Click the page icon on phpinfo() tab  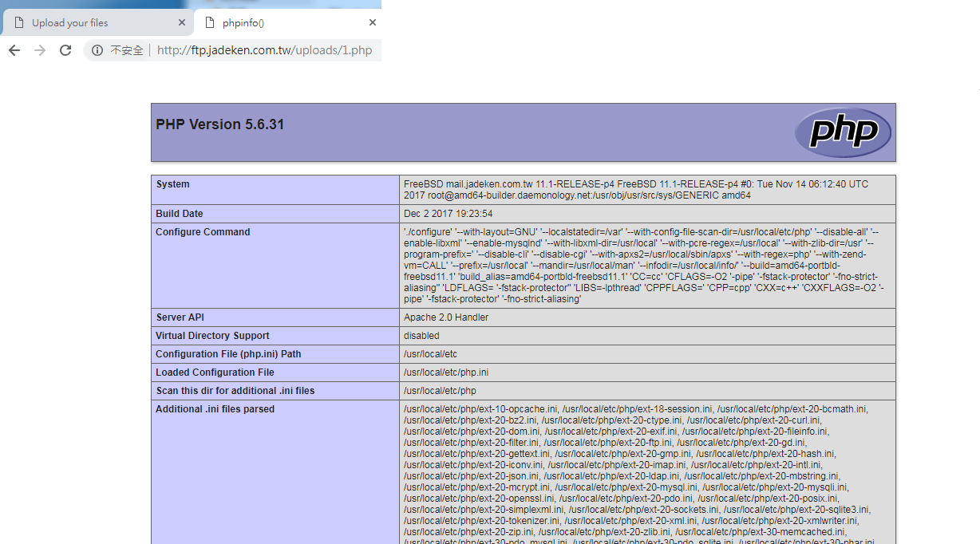point(210,22)
